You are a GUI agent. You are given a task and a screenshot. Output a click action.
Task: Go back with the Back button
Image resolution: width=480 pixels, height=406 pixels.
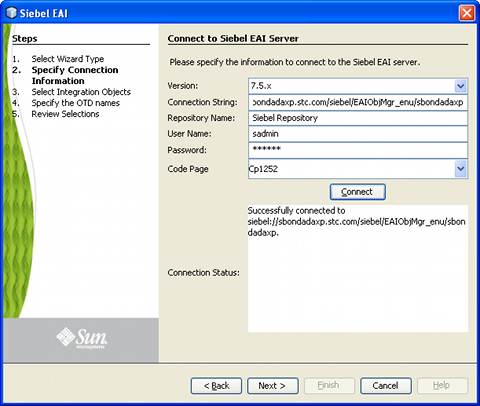[x=216, y=386]
